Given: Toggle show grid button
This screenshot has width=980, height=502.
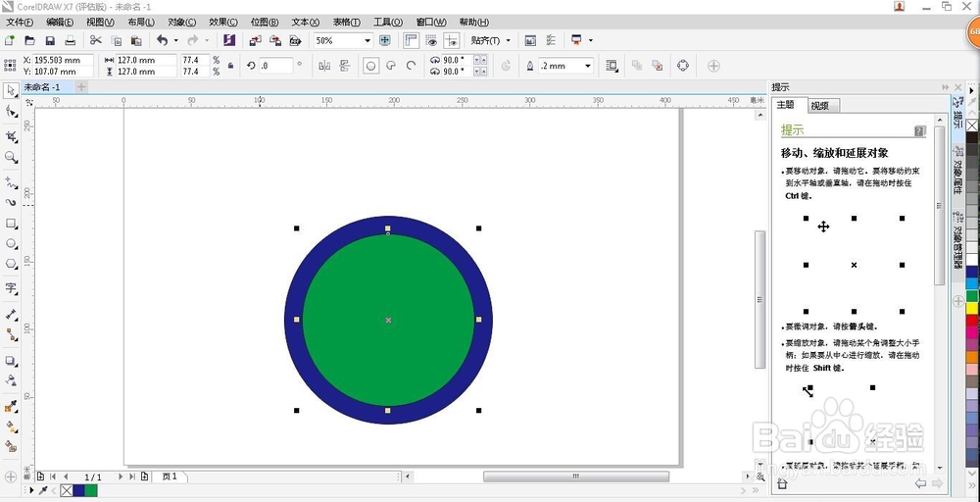Looking at the screenshot, I should (x=430, y=40).
